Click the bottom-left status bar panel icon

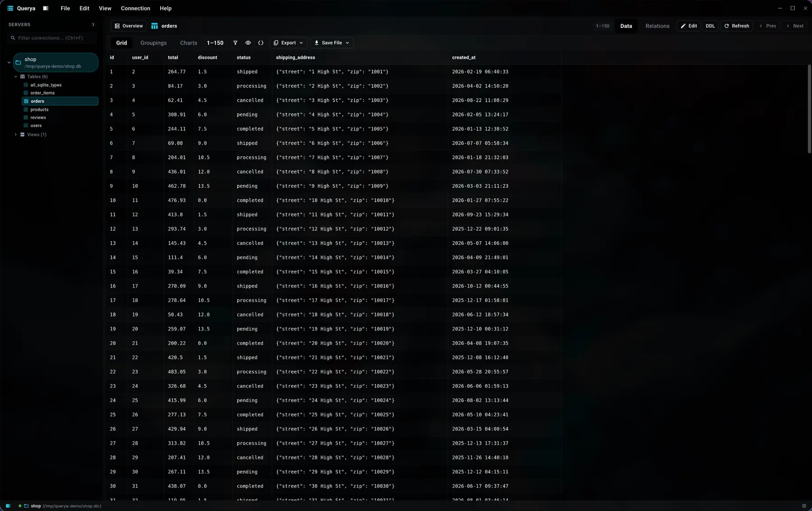(8, 506)
